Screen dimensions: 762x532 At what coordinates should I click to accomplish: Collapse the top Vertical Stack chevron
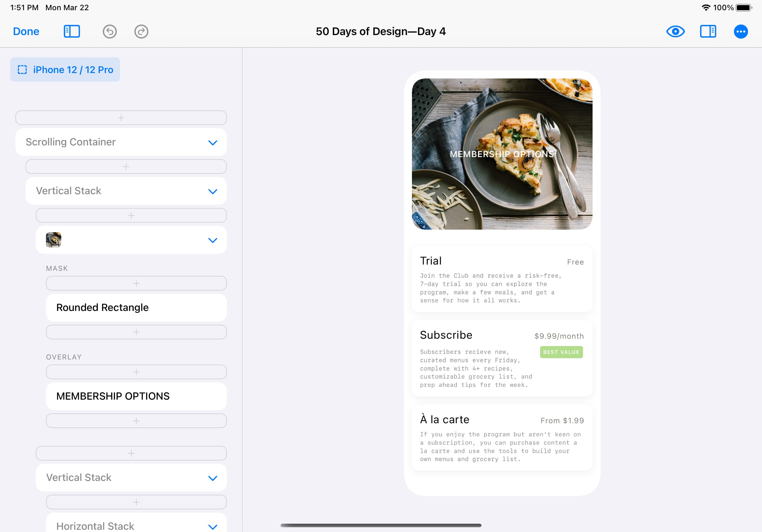coord(213,191)
